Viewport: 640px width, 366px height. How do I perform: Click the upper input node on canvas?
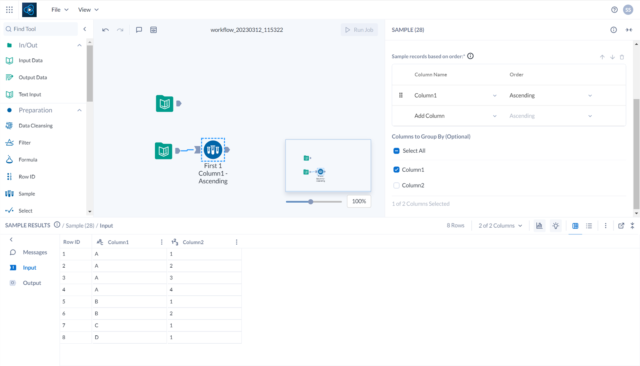pos(164,103)
